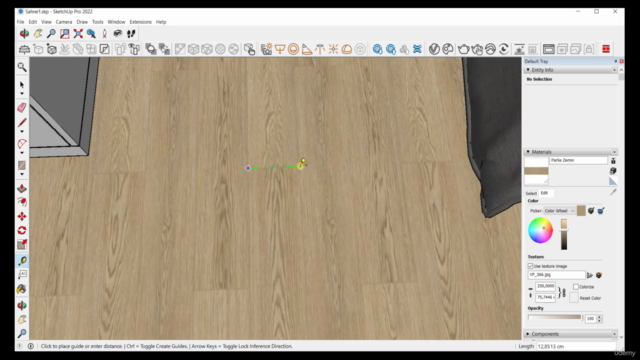
Task: Add a V-Ray sphere light
Action: click(x=293, y=49)
